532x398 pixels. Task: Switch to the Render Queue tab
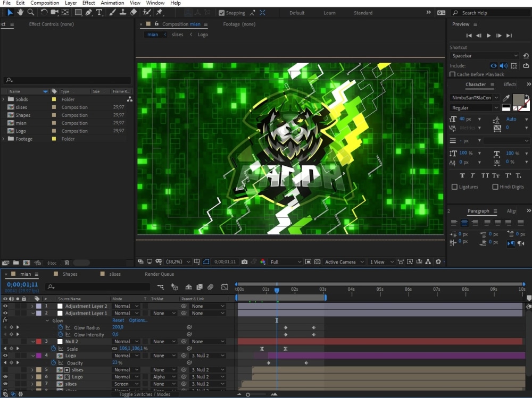pos(159,274)
